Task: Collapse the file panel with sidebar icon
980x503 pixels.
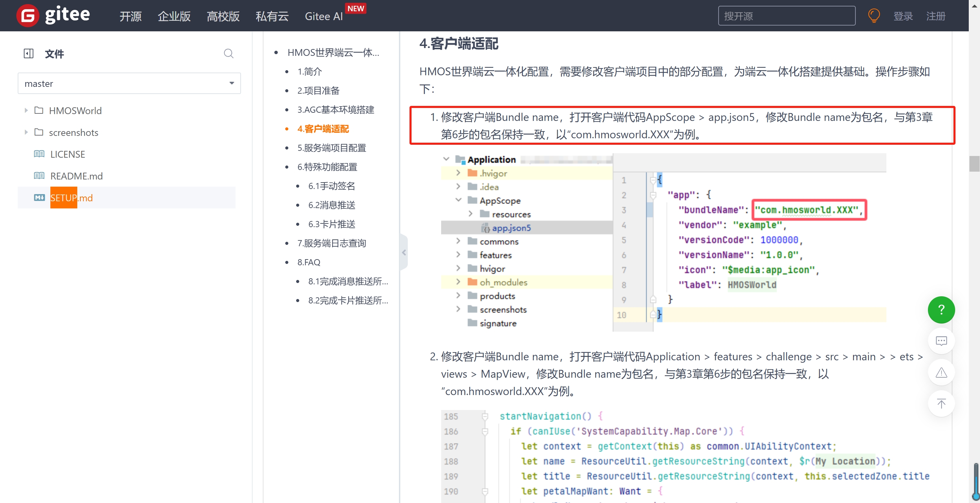Action: coord(29,54)
